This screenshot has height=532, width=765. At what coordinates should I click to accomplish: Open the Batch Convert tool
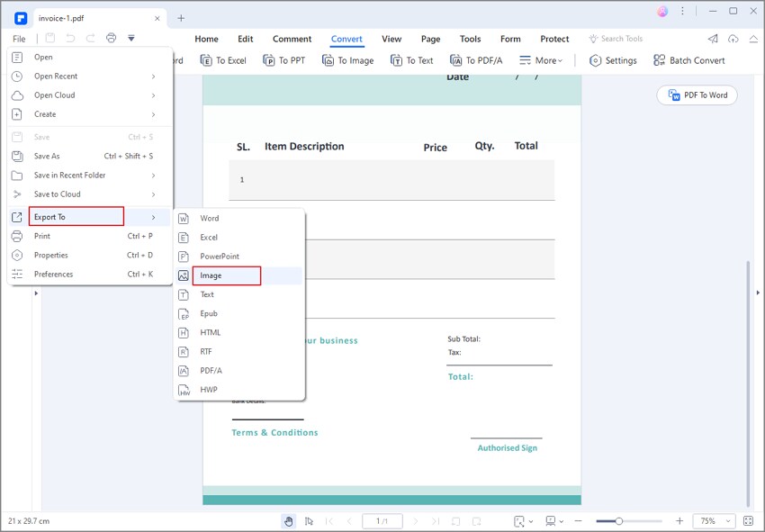point(689,60)
